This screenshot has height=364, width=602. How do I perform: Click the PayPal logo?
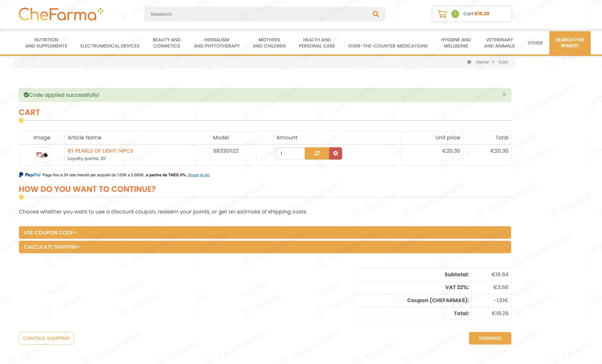point(30,175)
